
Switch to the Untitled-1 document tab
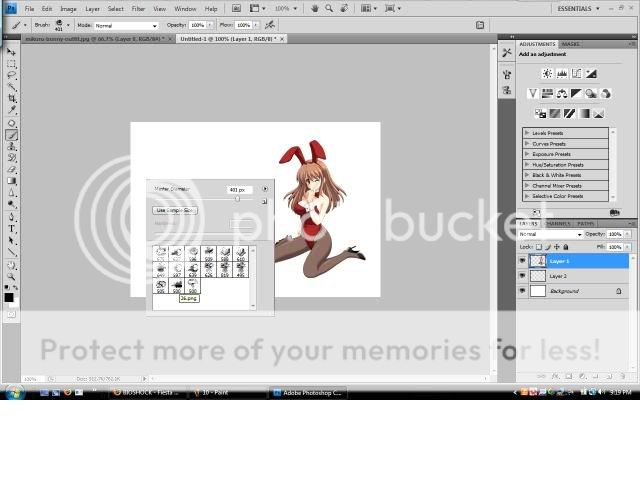tap(229, 39)
